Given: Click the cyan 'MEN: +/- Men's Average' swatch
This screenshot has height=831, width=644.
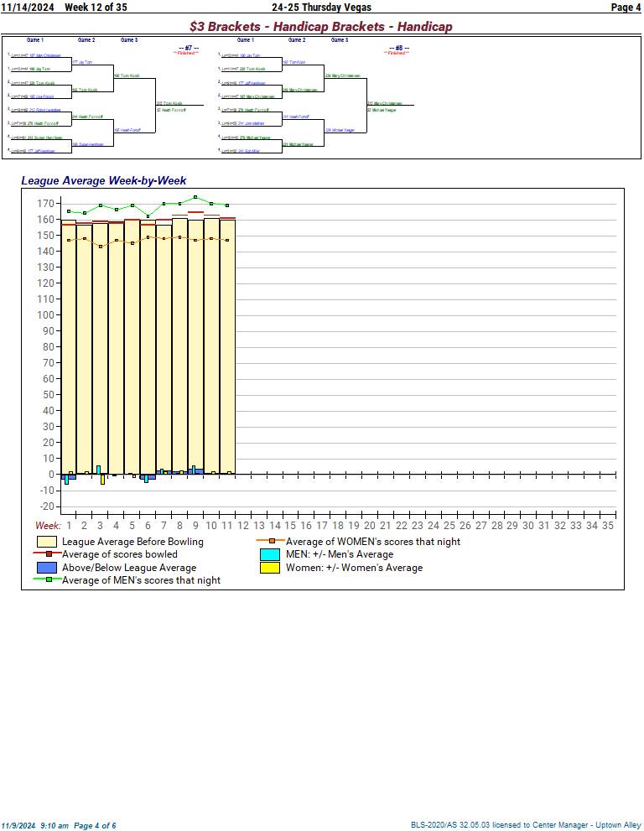Looking at the screenshot, I should [270, 554].
